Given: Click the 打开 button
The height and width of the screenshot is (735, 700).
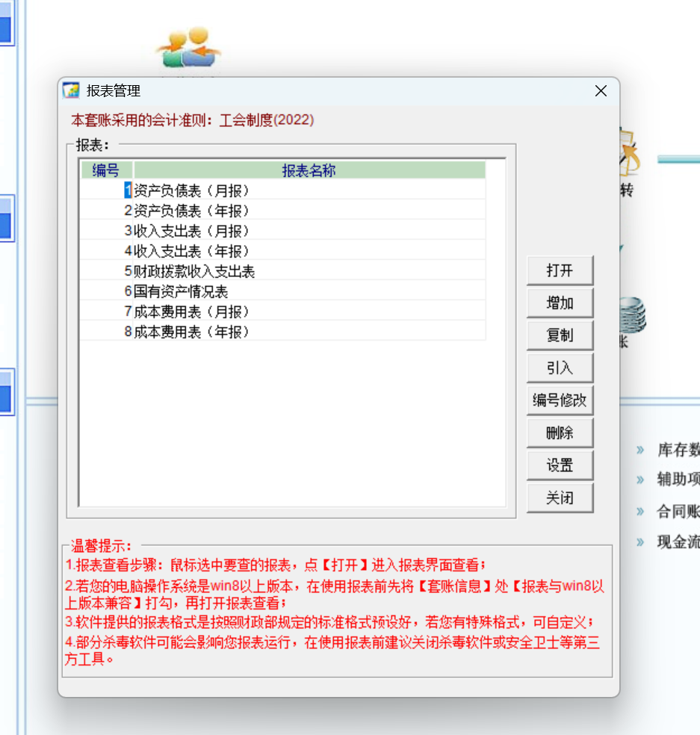Looking at the screenshot, I should click(x=560, y=270).
